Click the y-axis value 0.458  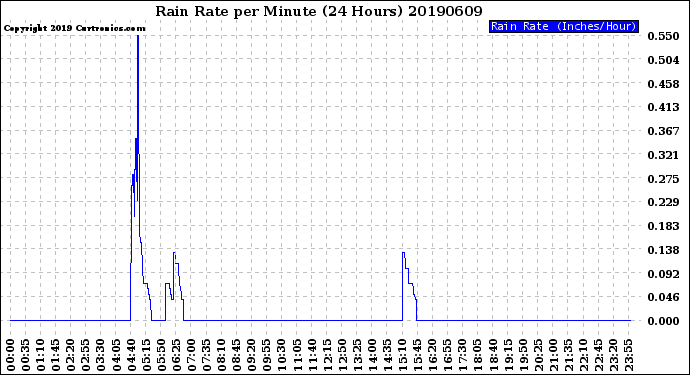[663, 84]
